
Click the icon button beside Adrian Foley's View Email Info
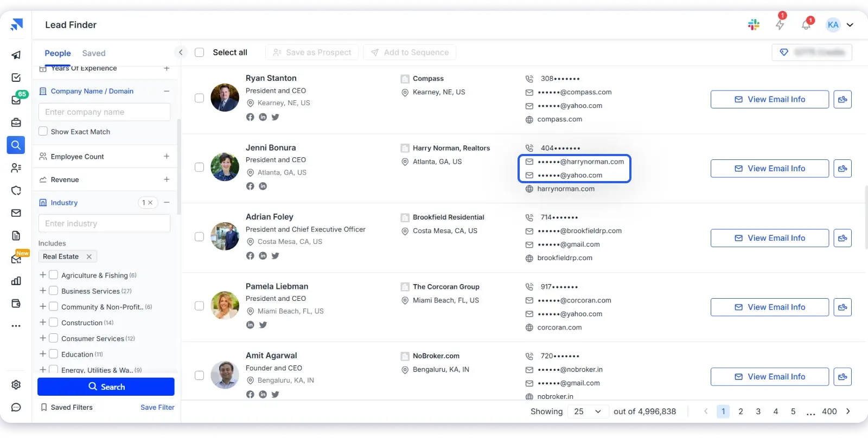coord(843,238)
